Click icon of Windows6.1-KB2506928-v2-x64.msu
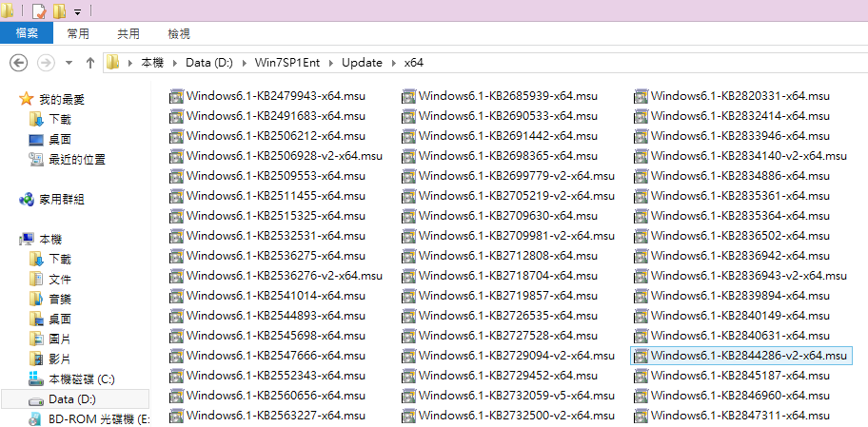This screenshot has width=868, height=427. click(177, 156)
